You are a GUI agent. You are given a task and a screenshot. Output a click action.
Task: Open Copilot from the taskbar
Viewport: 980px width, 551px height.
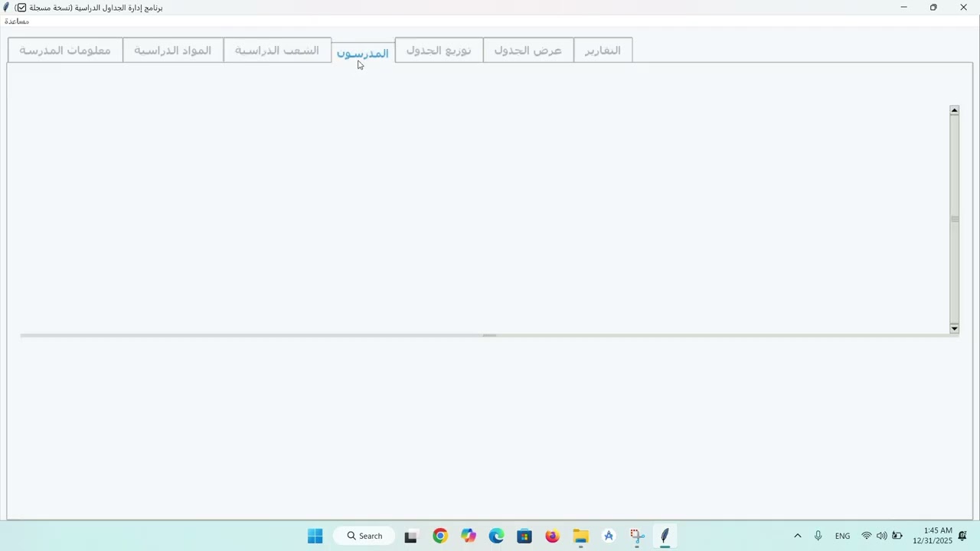click(x=469, y=536)
